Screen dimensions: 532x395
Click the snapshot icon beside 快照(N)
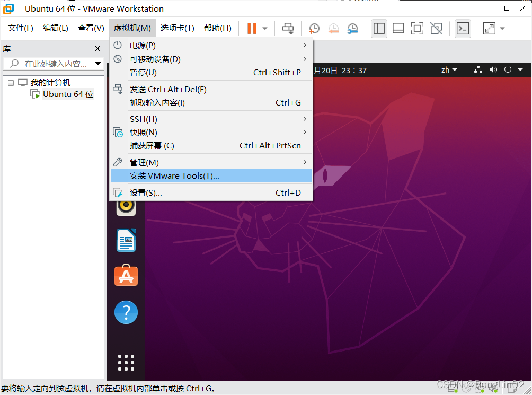pos(118,133)
